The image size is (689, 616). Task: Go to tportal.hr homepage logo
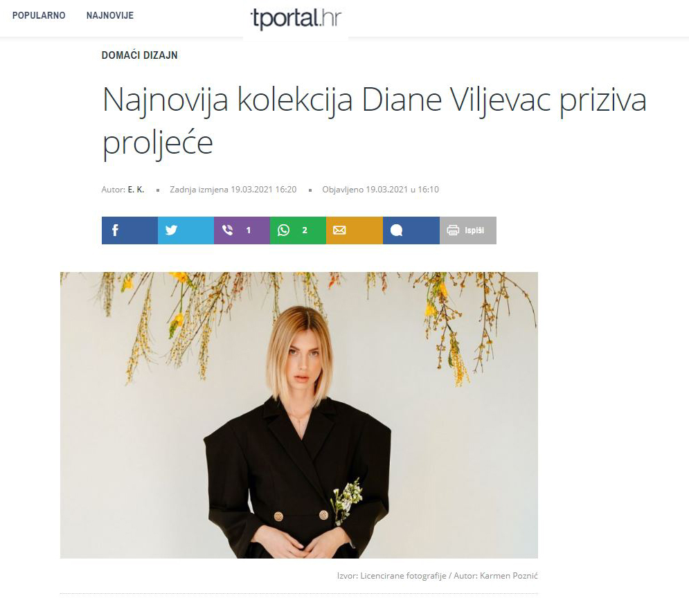coord(296,19)
